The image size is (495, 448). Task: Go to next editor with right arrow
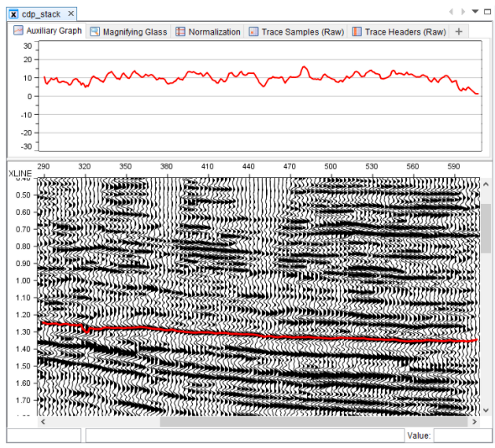click(x=463, y=12)
